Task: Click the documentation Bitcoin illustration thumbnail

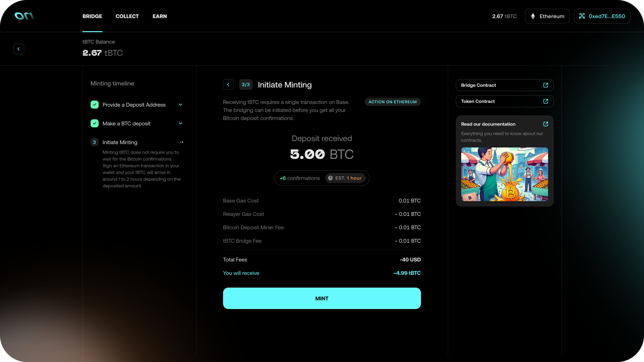Action: click(505, 174)
